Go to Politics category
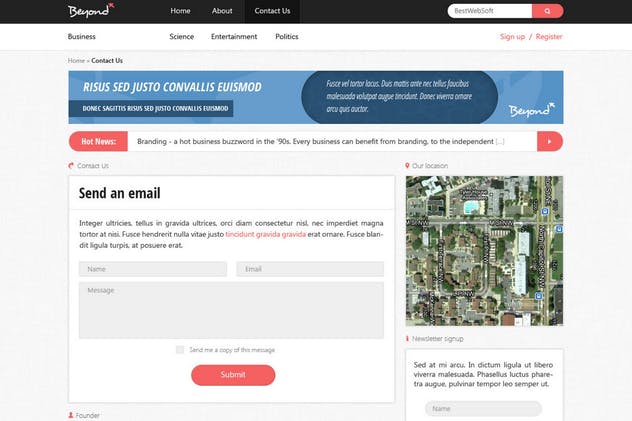The width and height of the screenshot is (632, 421). (x=287, y=37)
